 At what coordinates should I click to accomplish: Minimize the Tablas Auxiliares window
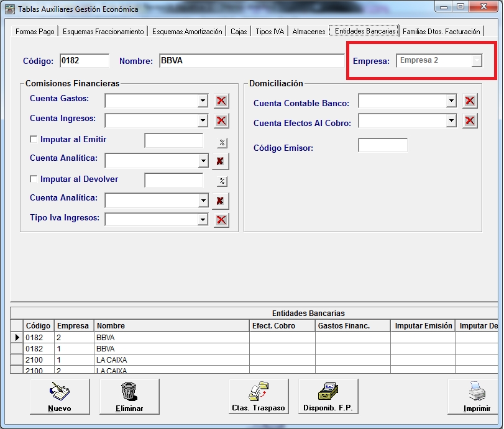pos(444,7)
